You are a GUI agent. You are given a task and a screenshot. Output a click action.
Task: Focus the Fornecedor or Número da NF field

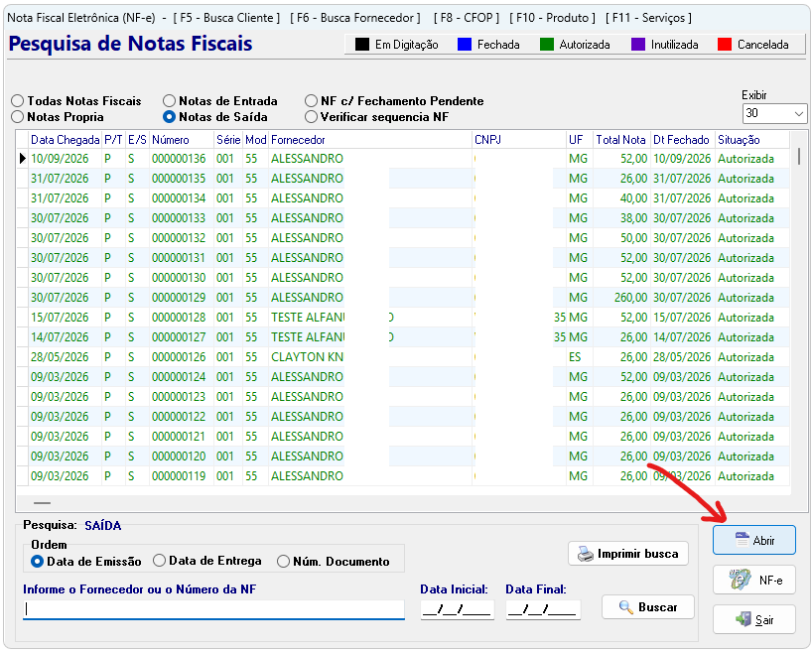coord(213,609)
